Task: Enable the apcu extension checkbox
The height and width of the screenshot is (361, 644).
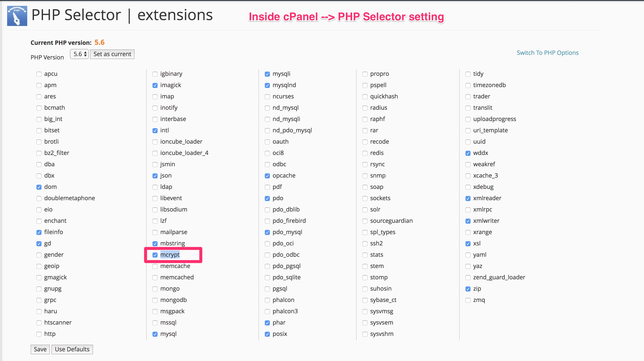Action: click(x=39, y=74)
